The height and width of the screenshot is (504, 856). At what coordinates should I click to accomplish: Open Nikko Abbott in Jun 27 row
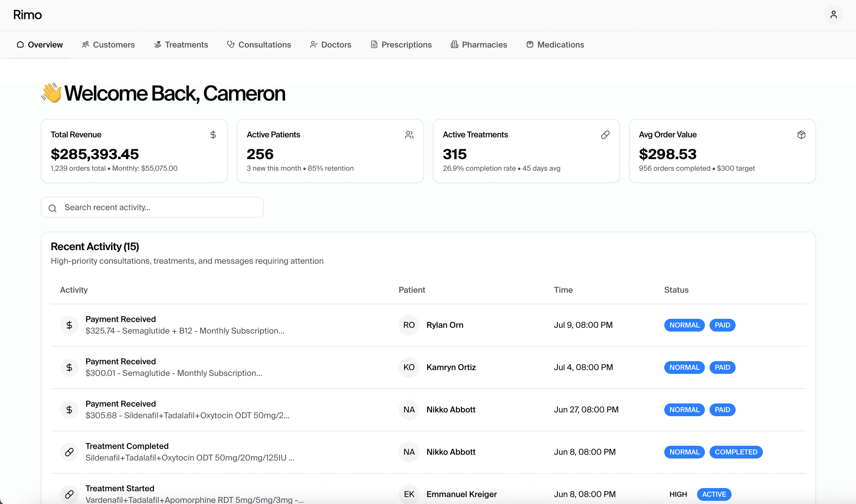tap(451, 410)
